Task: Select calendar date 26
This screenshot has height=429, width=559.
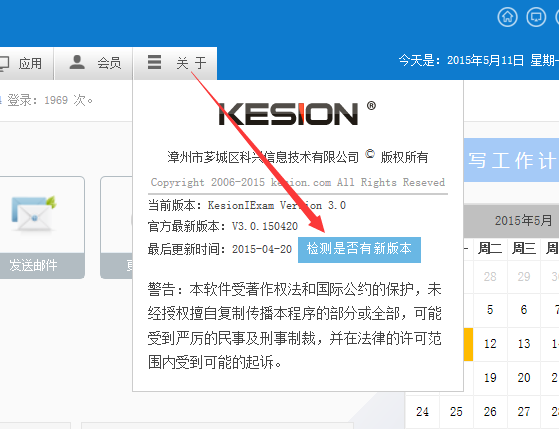Action: tap(490, 412)
